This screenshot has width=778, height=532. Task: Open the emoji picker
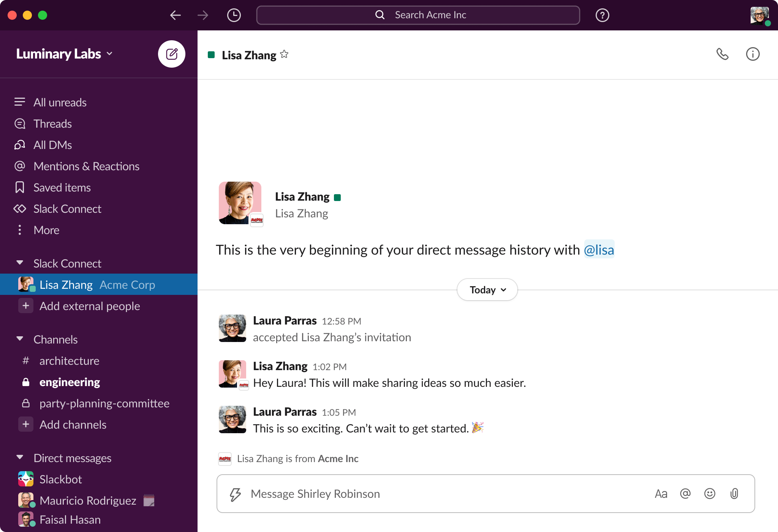click(x=710, y=494)
